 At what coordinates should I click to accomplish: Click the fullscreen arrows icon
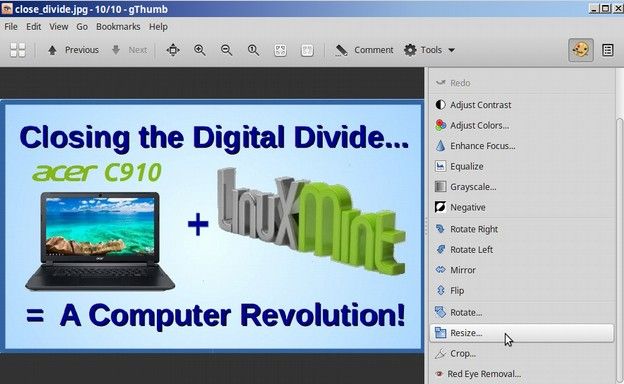(x=173, y=50)
